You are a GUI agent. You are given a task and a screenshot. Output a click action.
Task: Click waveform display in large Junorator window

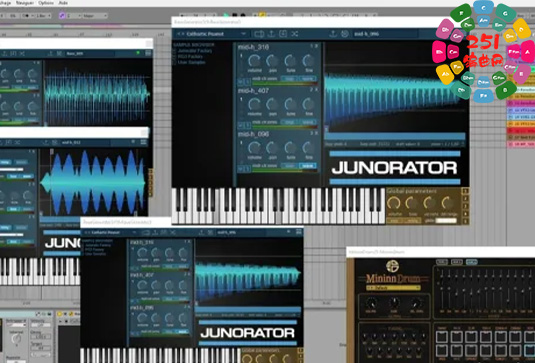[x=396, y=87]
